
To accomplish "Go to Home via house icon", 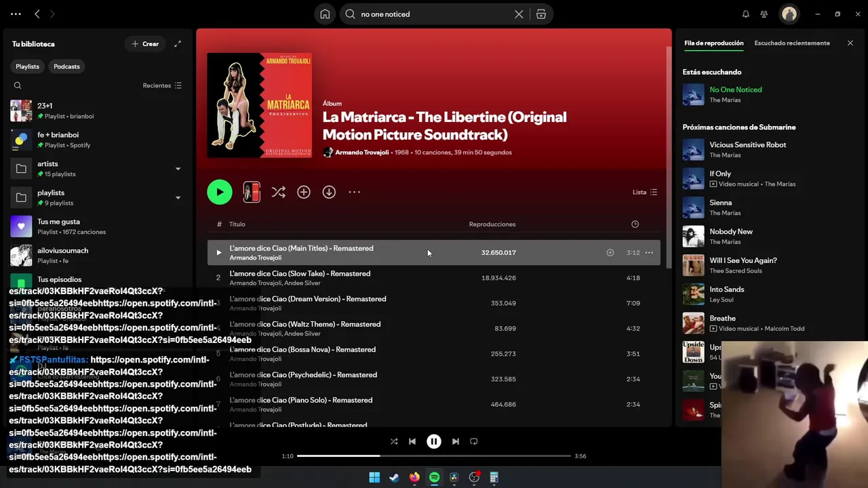I will (325, 14).
